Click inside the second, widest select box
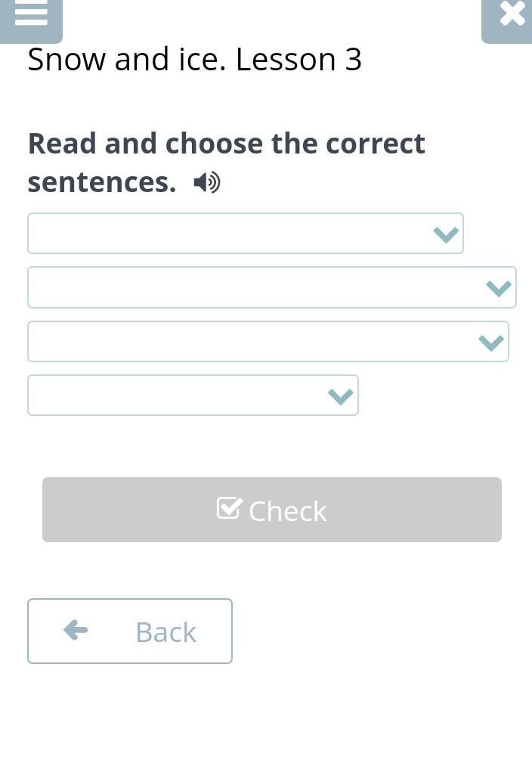The width and height of the screenshot is (532, 760). 249,287
